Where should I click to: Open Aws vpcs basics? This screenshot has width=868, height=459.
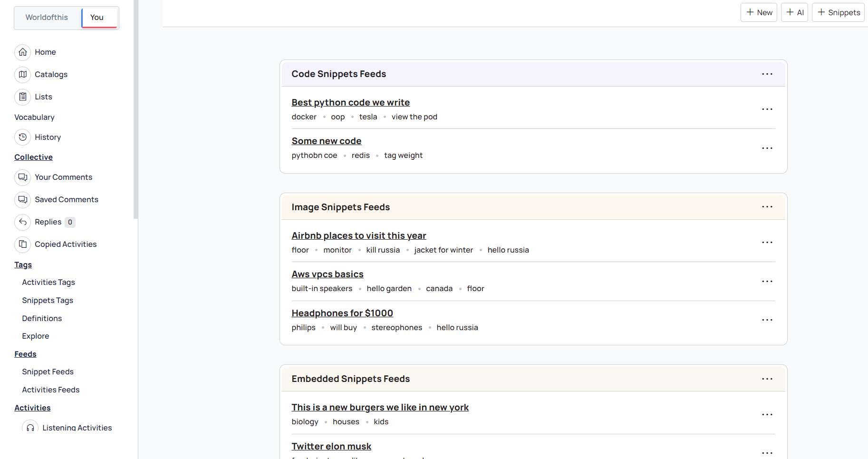327,274
